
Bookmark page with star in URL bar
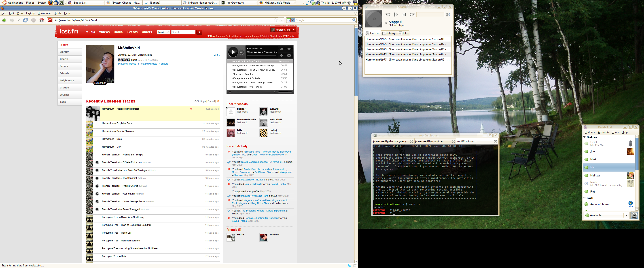click(x=275, y=20)
